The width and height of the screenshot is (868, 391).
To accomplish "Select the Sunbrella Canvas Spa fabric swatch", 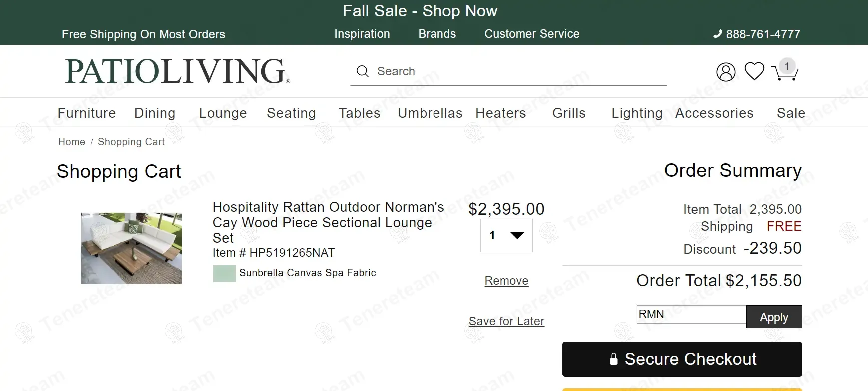I will (x=224, y=273).
